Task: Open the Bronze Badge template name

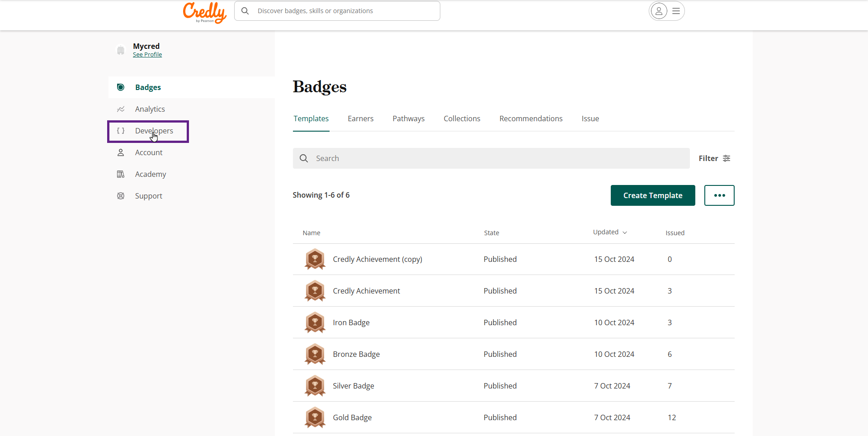Action: pyautogui.click(x=356, y=354)
